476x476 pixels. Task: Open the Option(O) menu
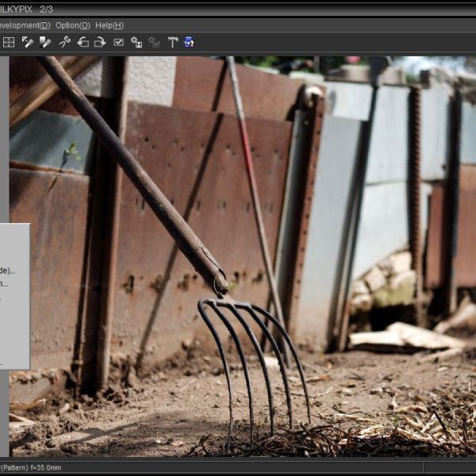[72, 25]
